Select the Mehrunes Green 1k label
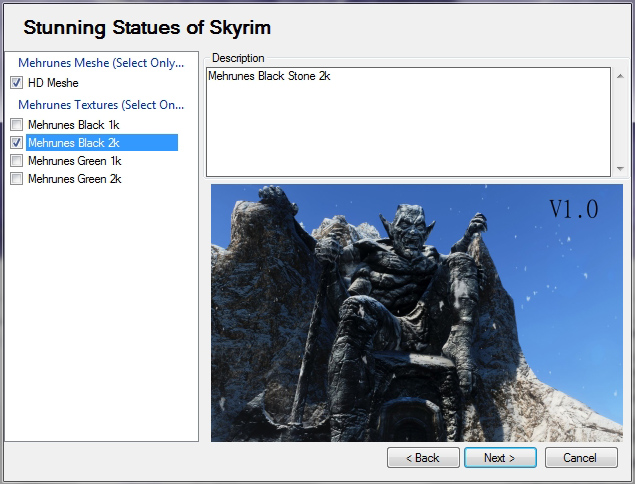 click(x=75, y=161)
